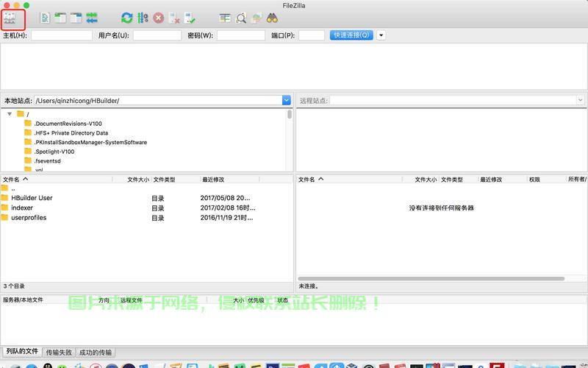This screenshot has width=588, height=368.
Task: Toggle synchronized browsing icon
Action: click(x=257, y=18)
